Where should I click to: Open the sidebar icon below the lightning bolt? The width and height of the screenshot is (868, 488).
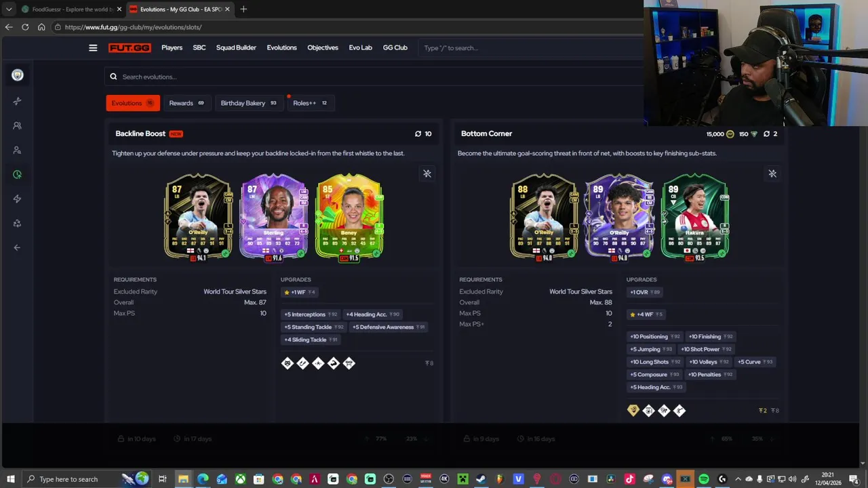(x=18, y=223)
